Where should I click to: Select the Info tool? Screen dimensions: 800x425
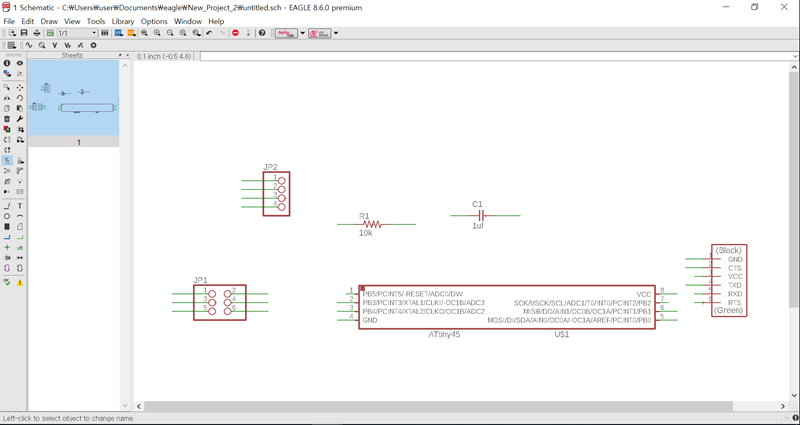click(7, 63)
